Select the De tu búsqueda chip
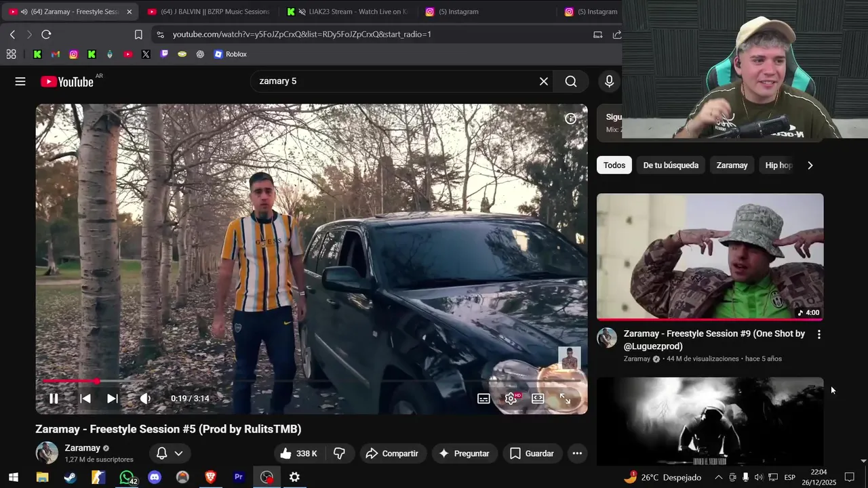The height and width of the screenshot is (488, 868). (671, 165)
